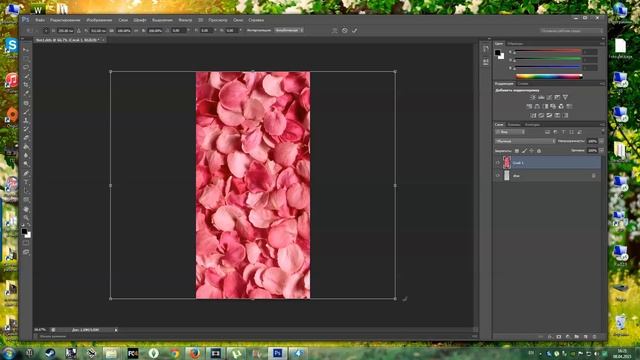Open the Color panel flyout menu
The image size is (640, 360).
602,43
